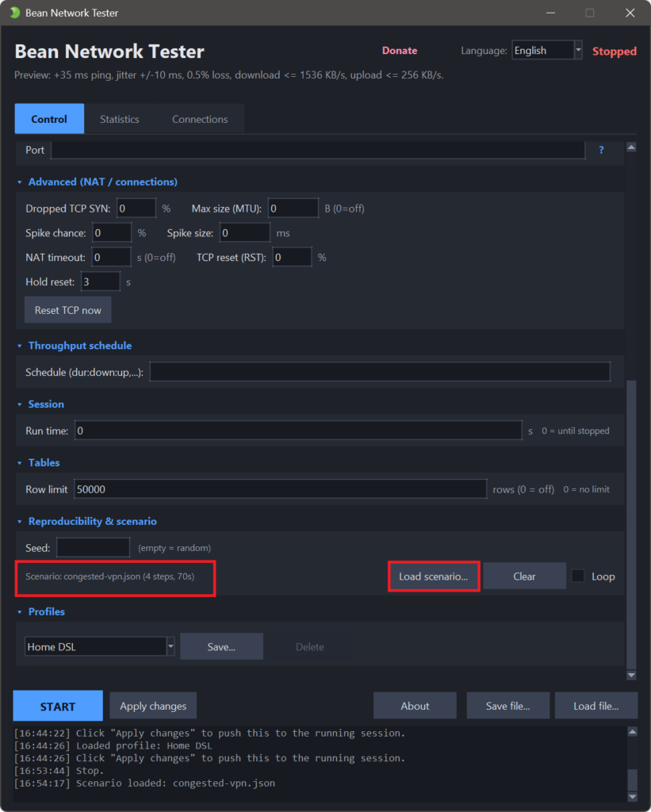
Task: Enable the Loop checkbox
Action: (x=577, y=576)
